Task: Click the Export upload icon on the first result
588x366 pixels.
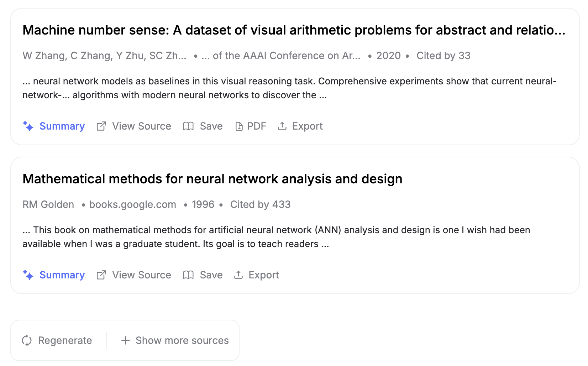Action: [282, 126]
